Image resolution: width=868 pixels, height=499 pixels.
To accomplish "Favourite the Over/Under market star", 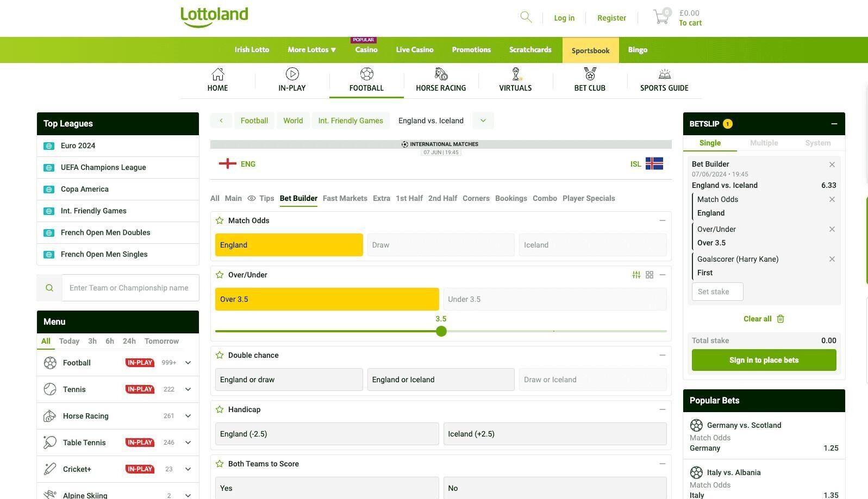I will [220, 275].
